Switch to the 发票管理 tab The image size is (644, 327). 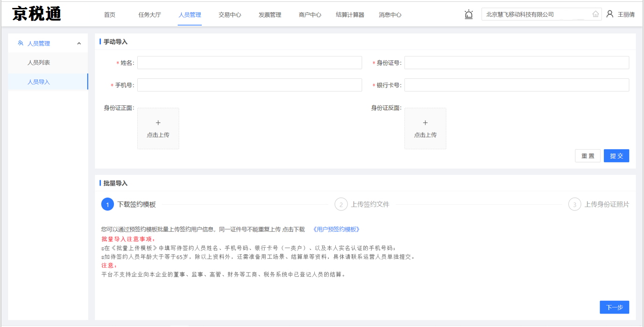coord(269,15)
